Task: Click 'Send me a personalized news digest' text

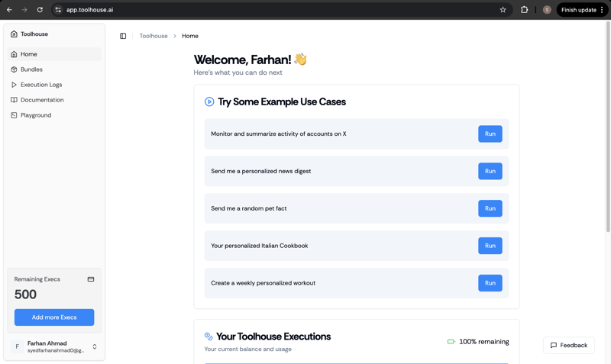Action: coord(260,171)
